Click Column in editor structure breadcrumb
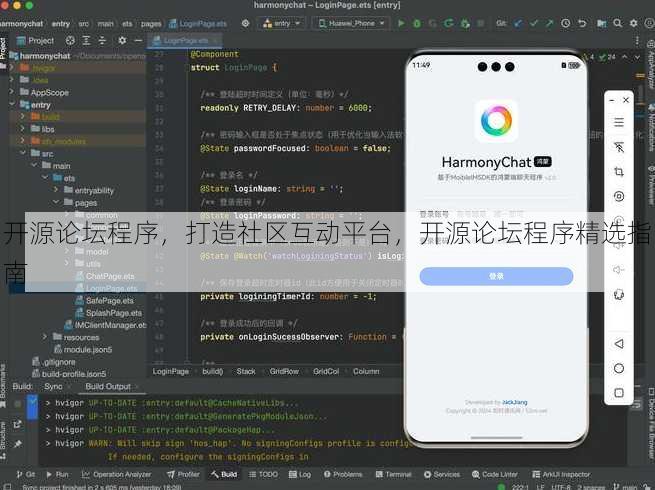 [366, 371]
